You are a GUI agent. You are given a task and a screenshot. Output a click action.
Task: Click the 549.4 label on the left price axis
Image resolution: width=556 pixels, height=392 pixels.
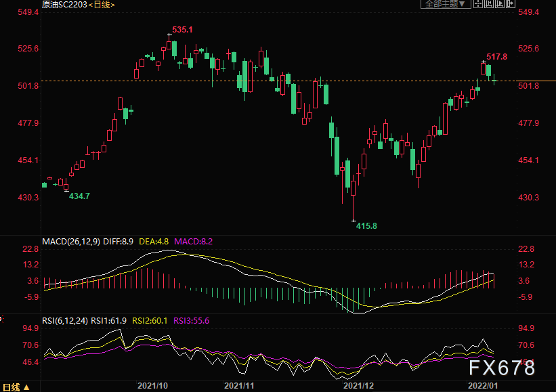tap(28, 12)
